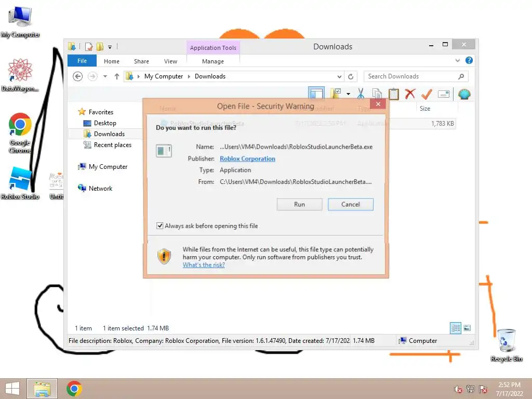Click the Copy icon in toolbar
Image resolution: width=532 pixels, height=399 pixels.
click(377, 94)
